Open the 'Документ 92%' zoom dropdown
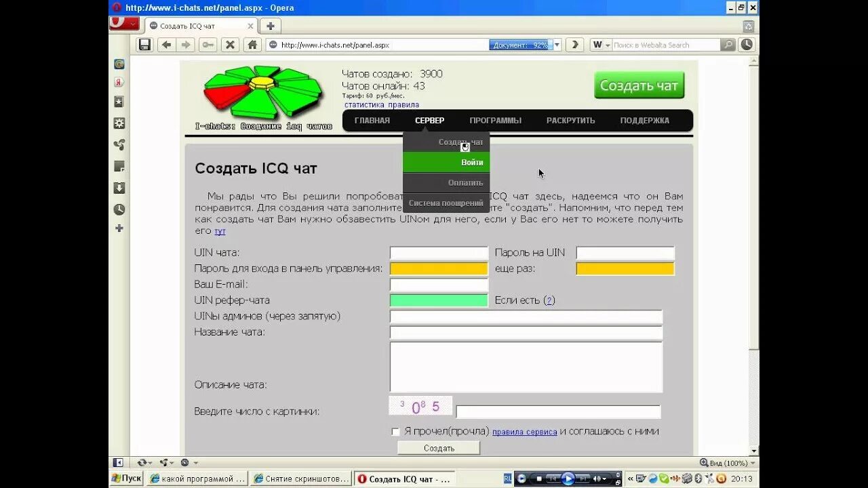 [x=556, y=45]
